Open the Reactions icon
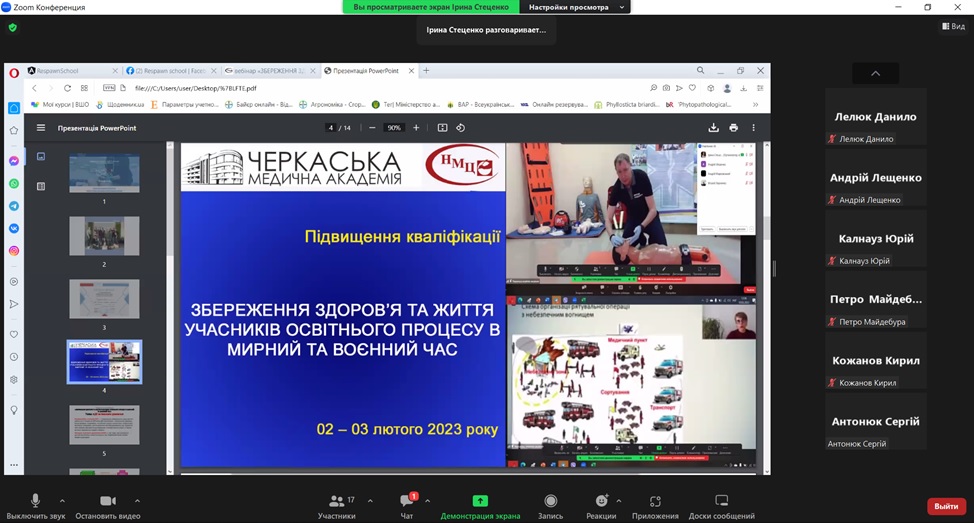The height and width of the screenshot is (523, 974). click(x=601, y=501)
